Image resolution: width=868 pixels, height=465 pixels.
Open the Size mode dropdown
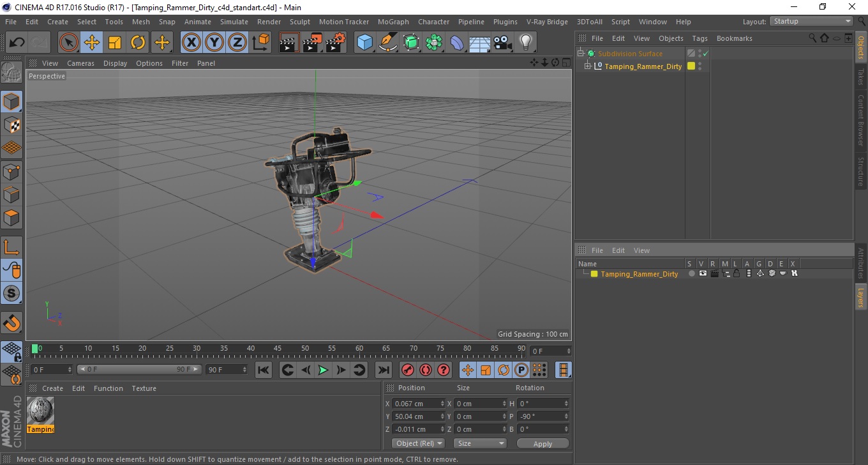480,443
